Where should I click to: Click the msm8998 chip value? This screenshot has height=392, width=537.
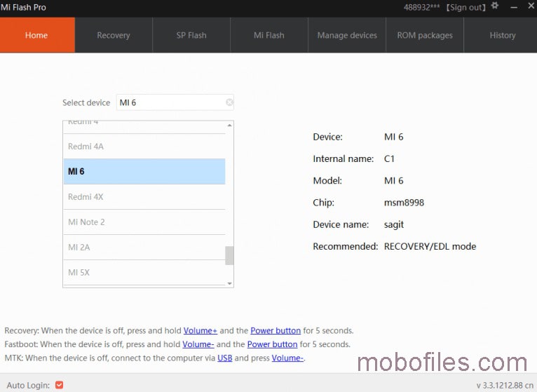click(404, 203)
